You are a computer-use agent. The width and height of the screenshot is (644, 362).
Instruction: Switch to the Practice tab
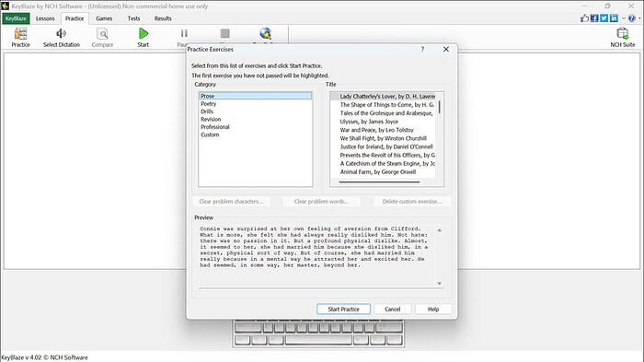75,18
